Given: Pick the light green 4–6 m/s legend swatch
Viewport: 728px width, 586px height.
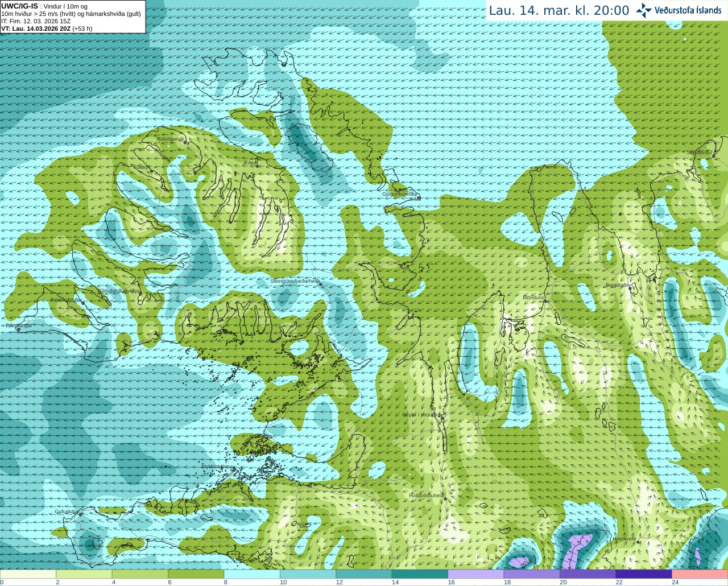Looking at the screenshot, I should [140, 574].
